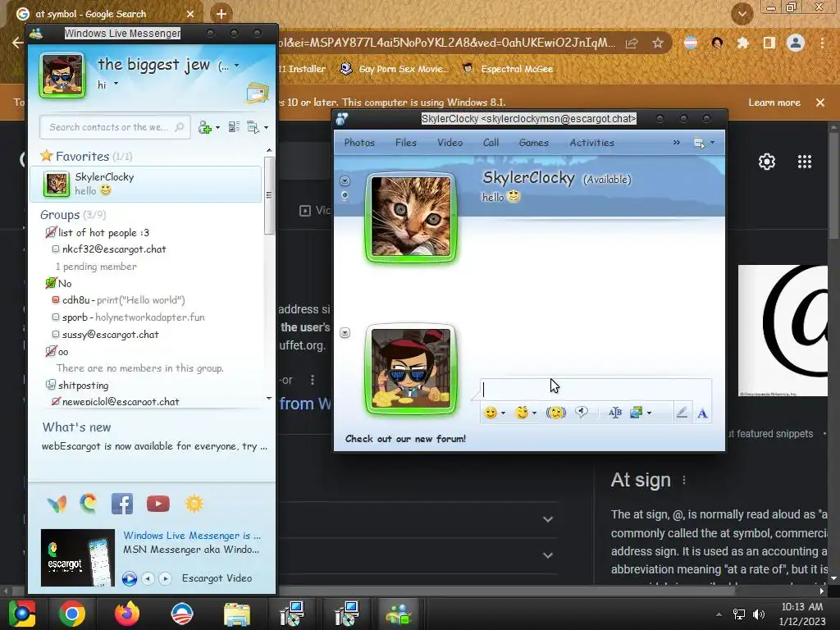Image resolution: width=840 pixels, height=630 pixels.
Task: Play the Escargot Video
Action: tap(129, 578)
